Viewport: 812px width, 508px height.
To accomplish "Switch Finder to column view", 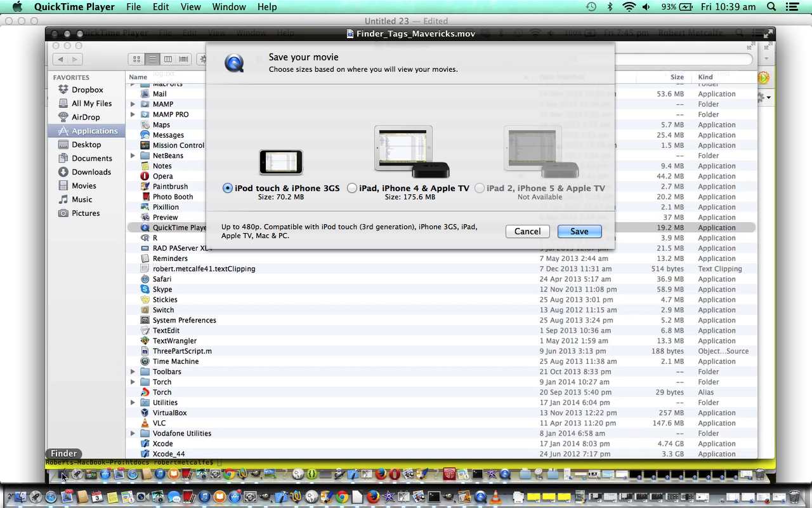I will coord(168,59).
